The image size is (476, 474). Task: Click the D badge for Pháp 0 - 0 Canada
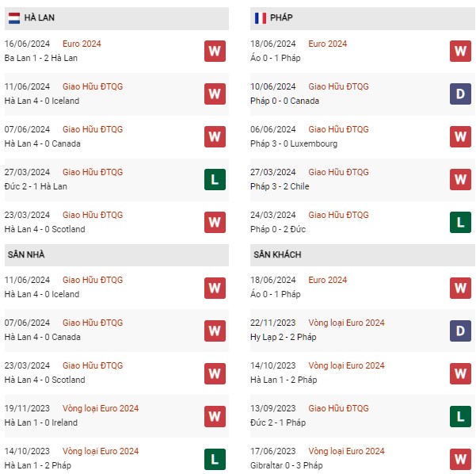click(460, 94)
